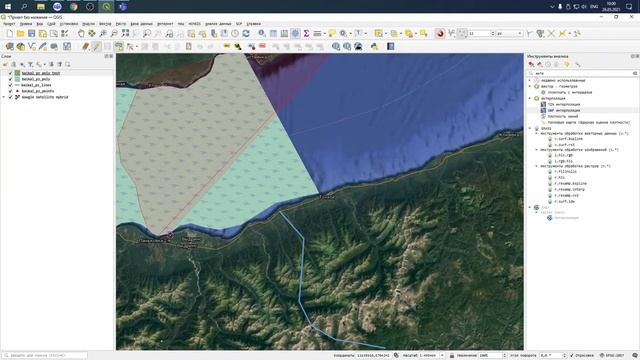Collapse the recently used tools group
This screenshot has width=640, height=360.
pos(530,80)
